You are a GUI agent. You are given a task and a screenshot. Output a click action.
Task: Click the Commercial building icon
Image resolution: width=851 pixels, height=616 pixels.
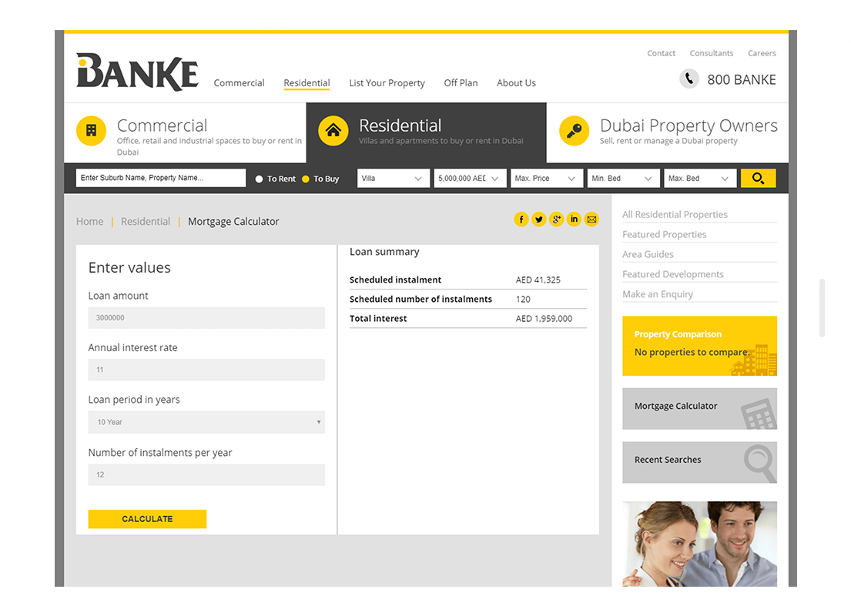(91, 131)
